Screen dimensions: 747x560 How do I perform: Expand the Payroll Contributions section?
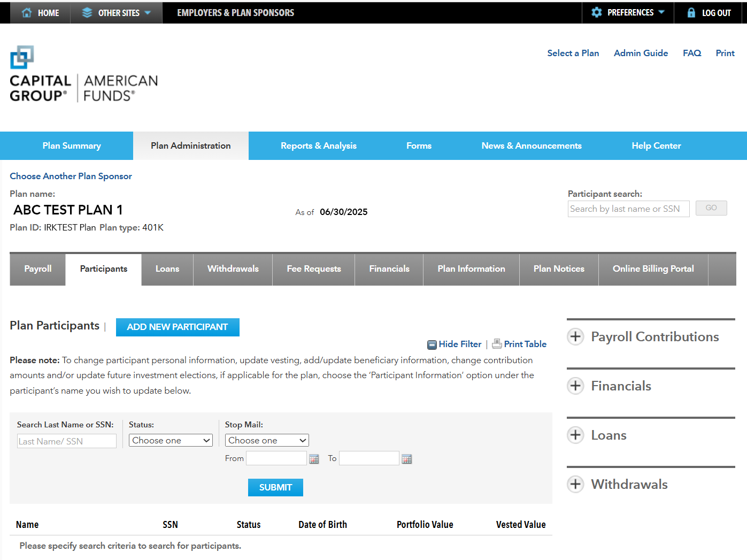click(x=575, y=337)
